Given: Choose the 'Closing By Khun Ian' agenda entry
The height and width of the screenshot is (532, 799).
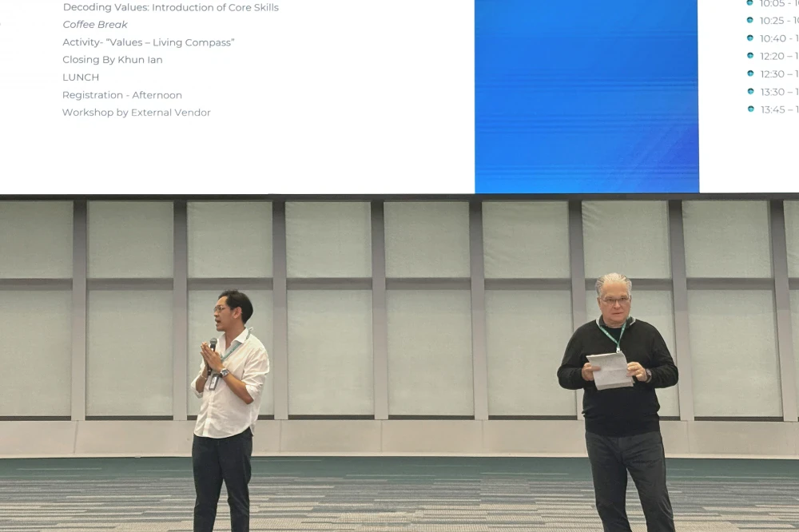Looking at the screenshot, I should [x=113, y=60].
